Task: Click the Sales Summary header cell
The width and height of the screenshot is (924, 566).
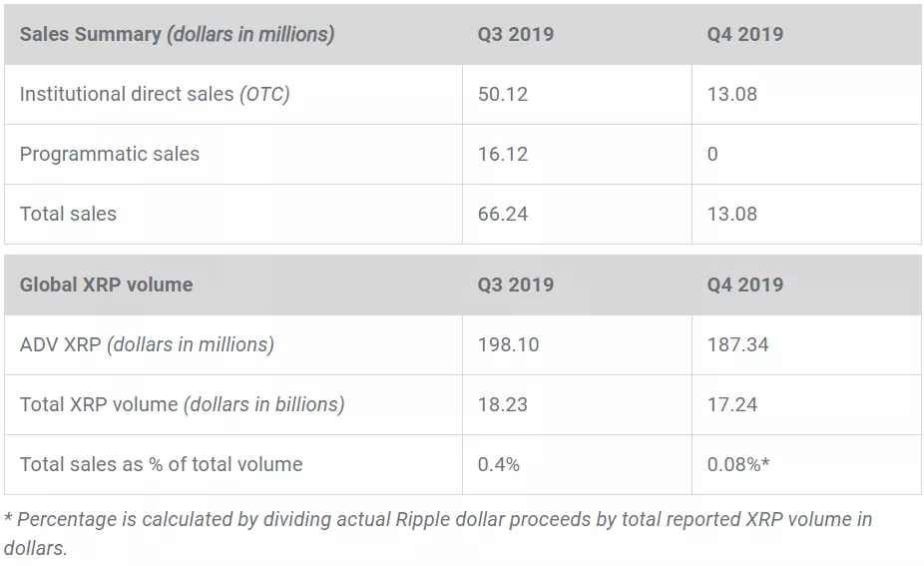Action: tap(177, 34)
